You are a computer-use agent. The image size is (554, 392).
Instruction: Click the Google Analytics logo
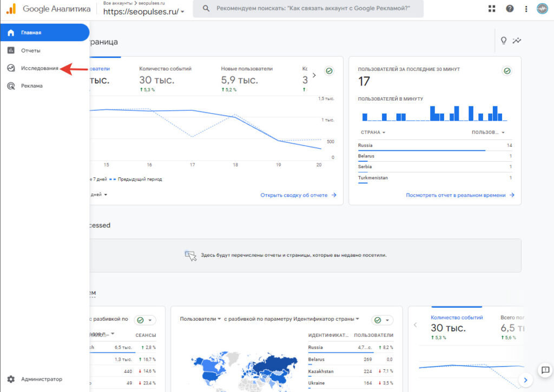(x=49, y=9)
